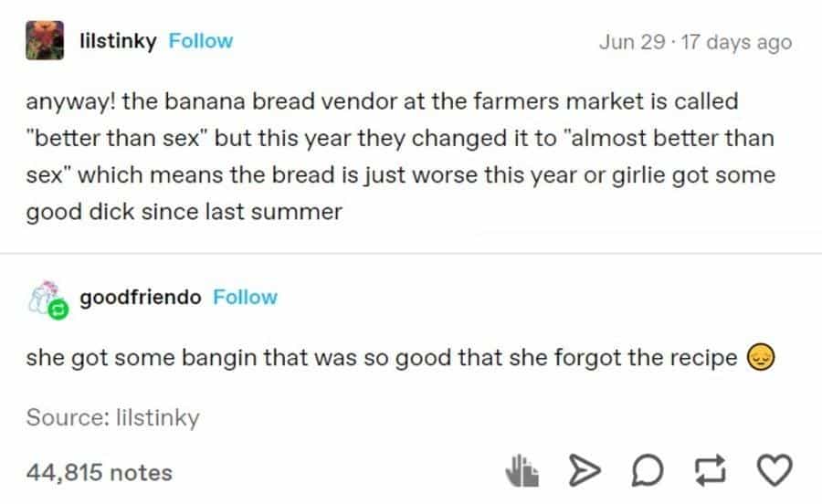Open lilstinky's avatar picture
Image resolution: width=822 pixels, height=504 pixels.
point(44,42)
